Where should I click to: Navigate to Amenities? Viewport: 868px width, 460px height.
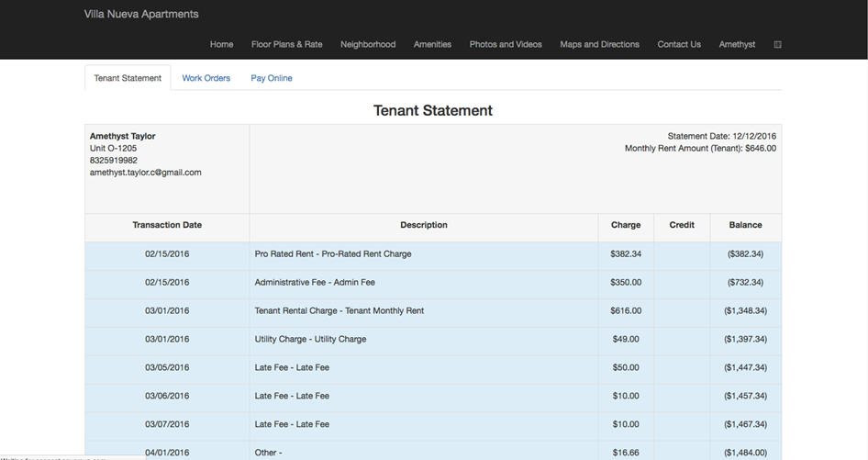(x=432, y=44)
